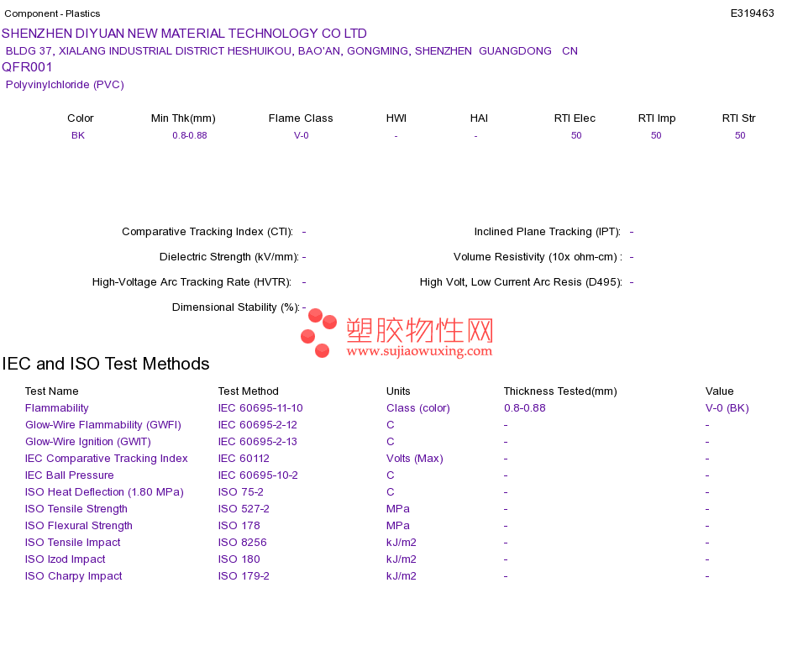Click the Color column header
798x672 pixels.
(81, 118)
